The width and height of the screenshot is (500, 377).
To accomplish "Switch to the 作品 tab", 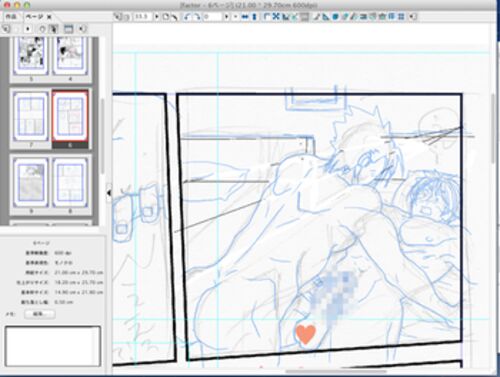I will [x=11, y=16].
